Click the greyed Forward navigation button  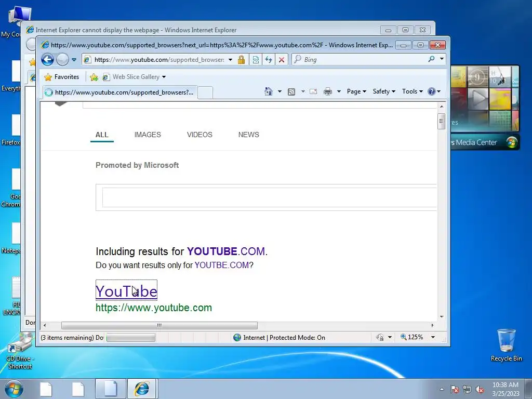click(62, 60)
